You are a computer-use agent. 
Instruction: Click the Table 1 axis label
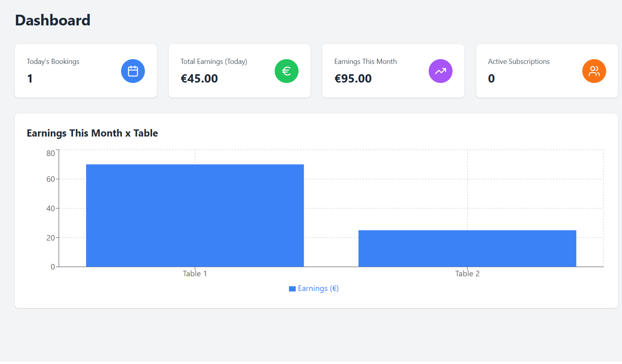(x=195, y=273)
